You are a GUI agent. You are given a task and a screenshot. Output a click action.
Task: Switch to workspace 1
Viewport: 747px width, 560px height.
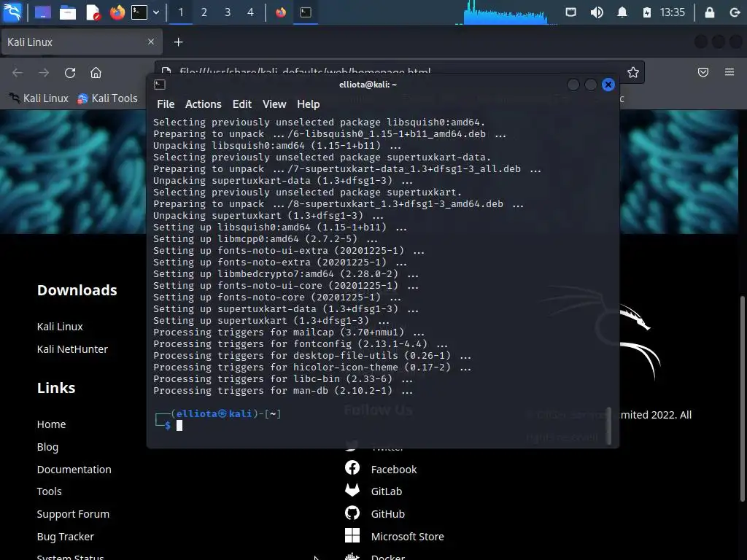coord(181,12)
